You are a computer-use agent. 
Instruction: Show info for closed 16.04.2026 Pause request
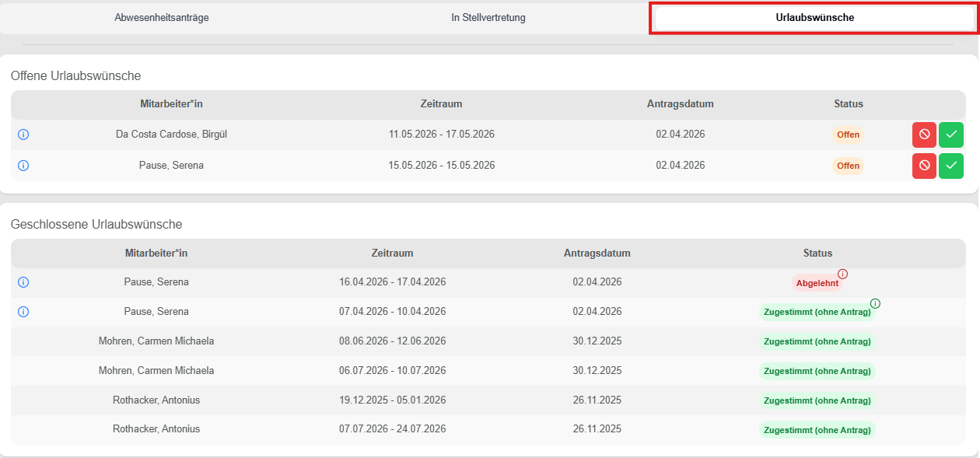pyautogui.click(x=23, y=282)
